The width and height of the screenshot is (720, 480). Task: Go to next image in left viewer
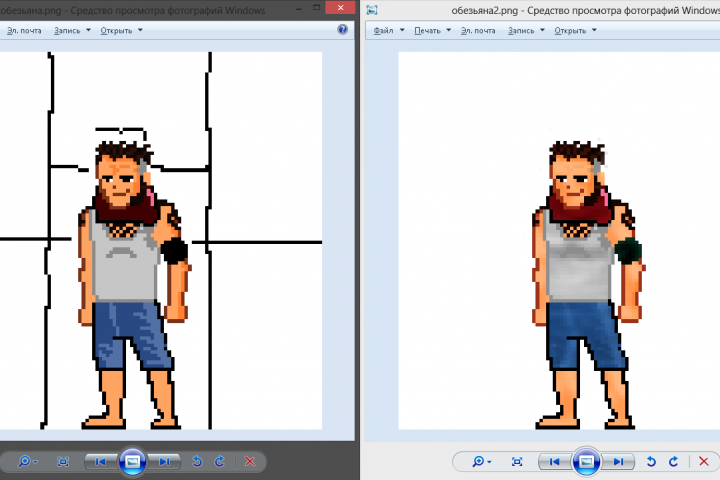[x=164, y=461]
